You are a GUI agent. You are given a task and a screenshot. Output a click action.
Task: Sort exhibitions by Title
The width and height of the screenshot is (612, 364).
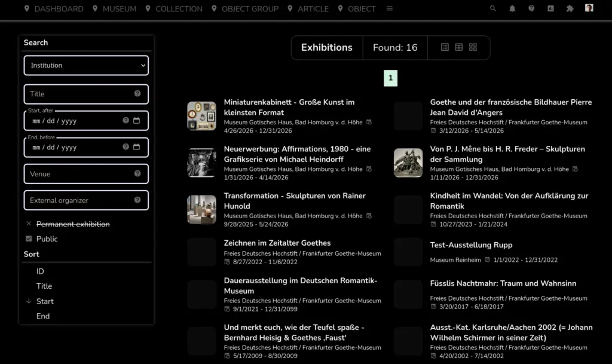tap(44, 286)
